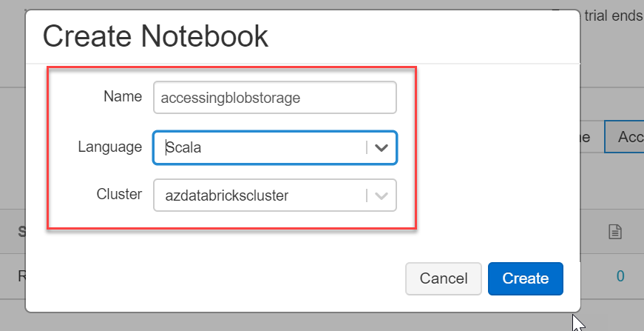Select the "R" row behind the dialog
This screenshot has width=644, height=331.
click(x=21, y=276)
